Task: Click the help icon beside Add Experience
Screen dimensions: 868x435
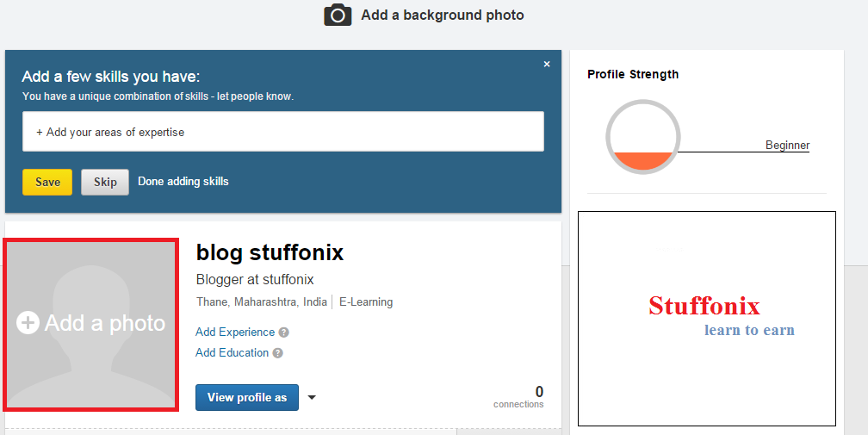Action: [283, 332]
